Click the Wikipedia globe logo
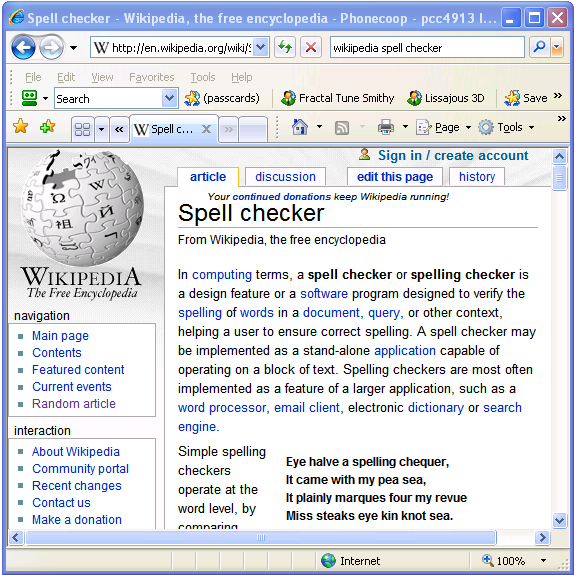 coord(81,207)
